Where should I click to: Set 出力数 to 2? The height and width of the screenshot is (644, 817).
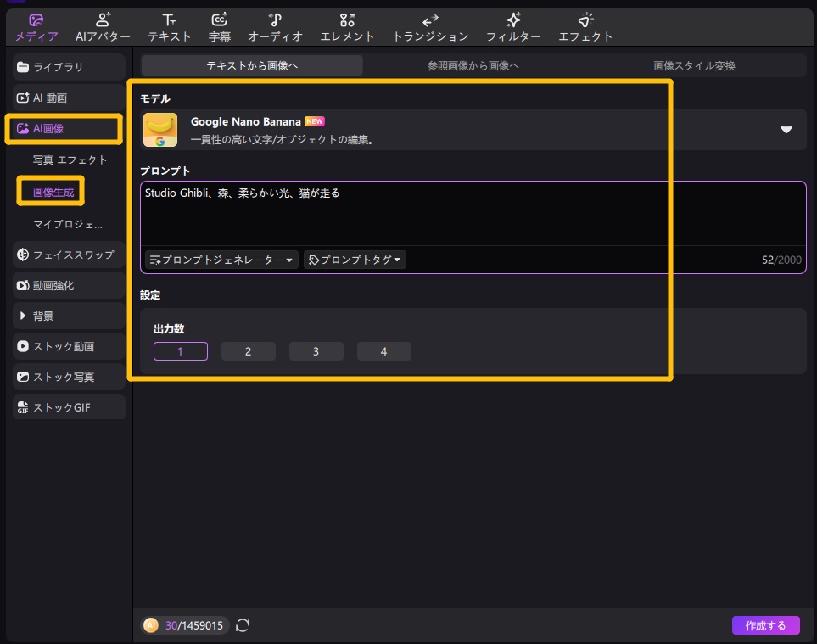248,350
